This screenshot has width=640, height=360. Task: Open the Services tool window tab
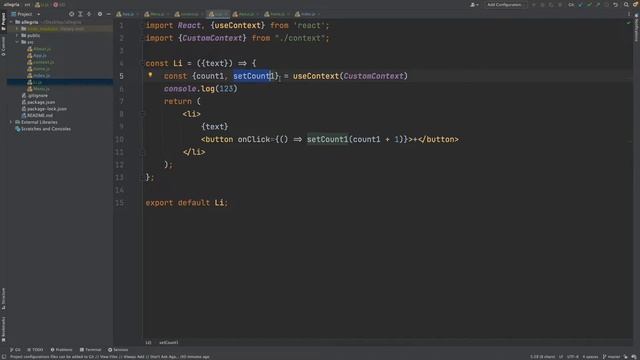pos(118,350)
